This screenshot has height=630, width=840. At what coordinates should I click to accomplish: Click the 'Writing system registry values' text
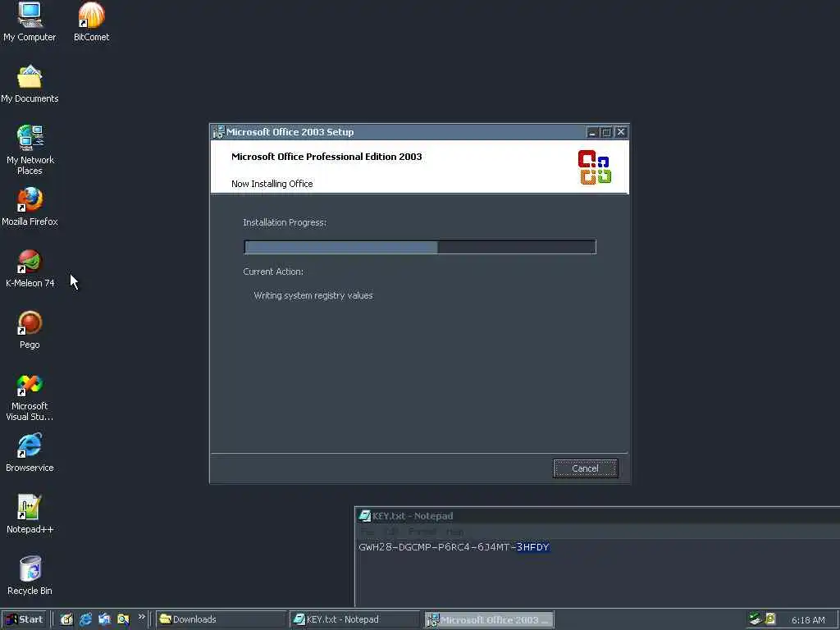point(313,295)
